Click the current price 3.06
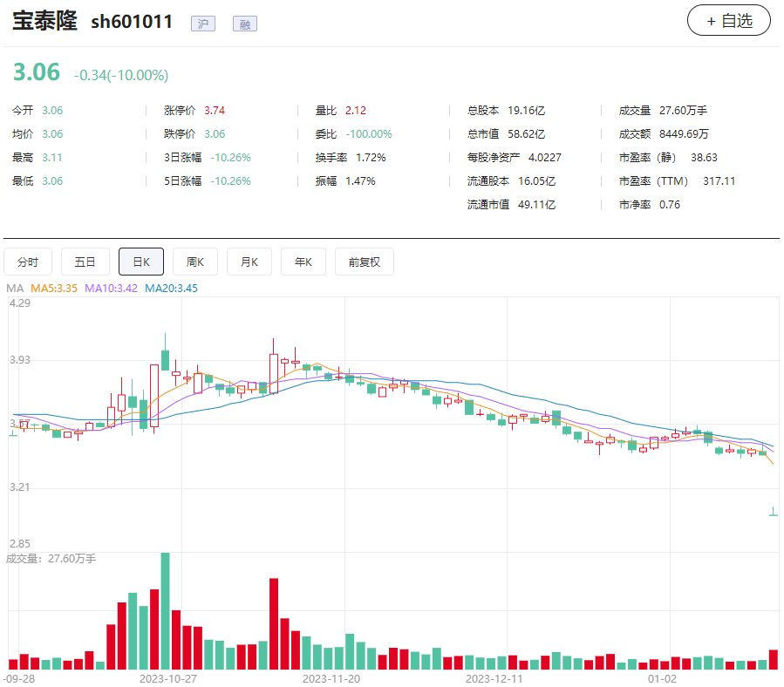Viewport: 784px width, 687px height. coord(37,72)
